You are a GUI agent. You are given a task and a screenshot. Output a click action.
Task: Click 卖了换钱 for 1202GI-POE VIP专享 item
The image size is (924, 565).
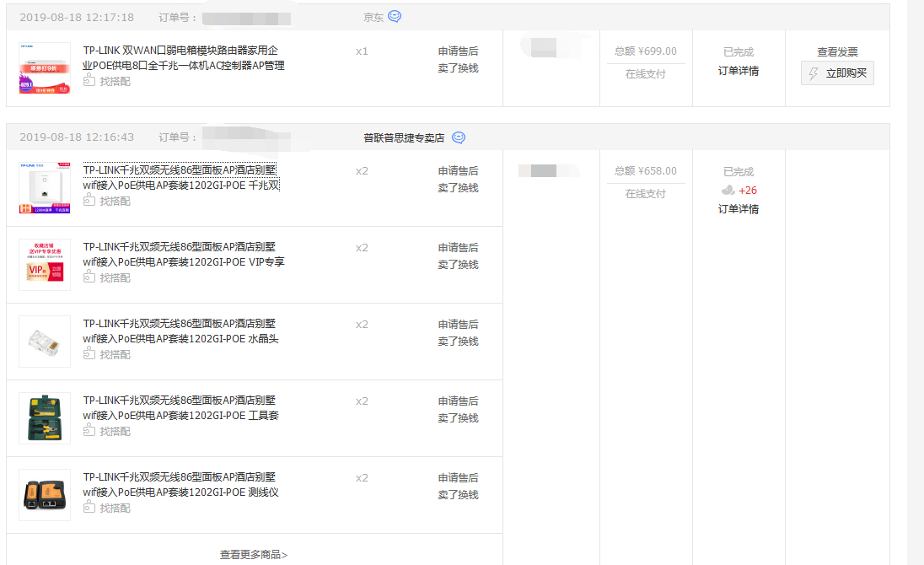click(x=458, y=265)
